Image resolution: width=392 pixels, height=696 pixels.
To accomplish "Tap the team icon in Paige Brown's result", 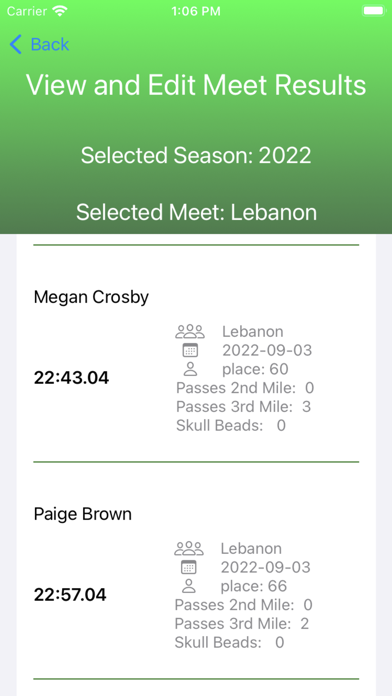I will pyautogui.click(x=189, y=548).
